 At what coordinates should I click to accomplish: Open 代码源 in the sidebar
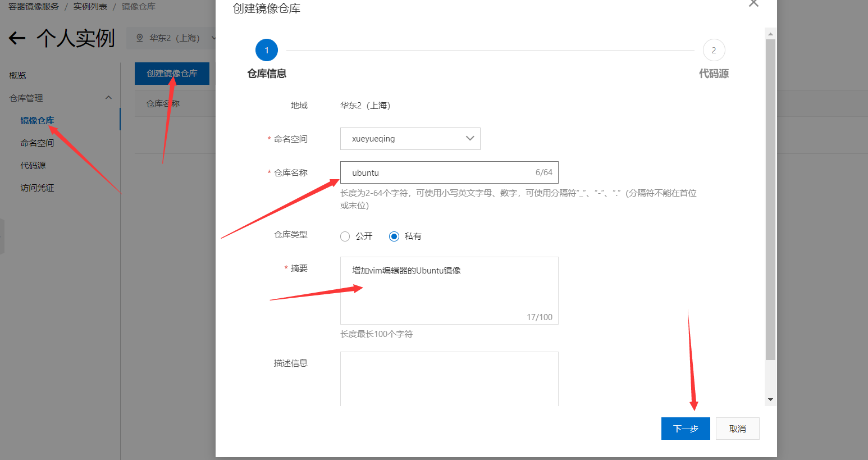pos(33,165)
